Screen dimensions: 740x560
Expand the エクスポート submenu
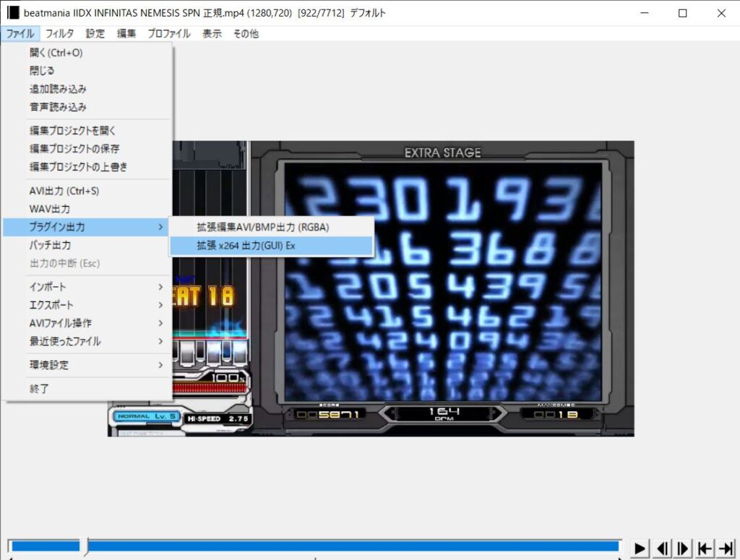click(x=87, y=305)
